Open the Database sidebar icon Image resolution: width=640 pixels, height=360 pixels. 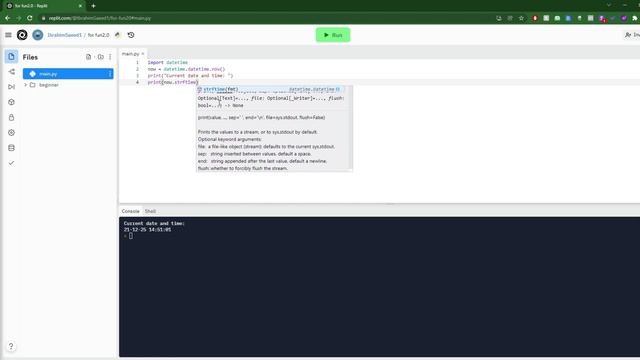tap(11, 148)
